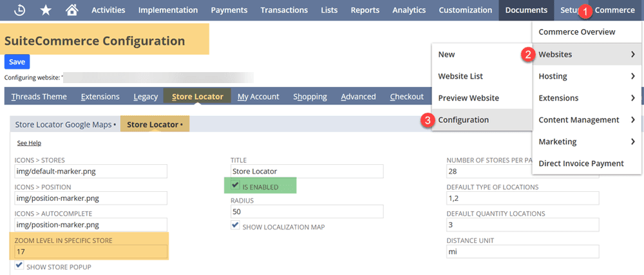Select the Store Locator main tab
The height and width of the screenshot is (275, 644).
coord(198,97)
